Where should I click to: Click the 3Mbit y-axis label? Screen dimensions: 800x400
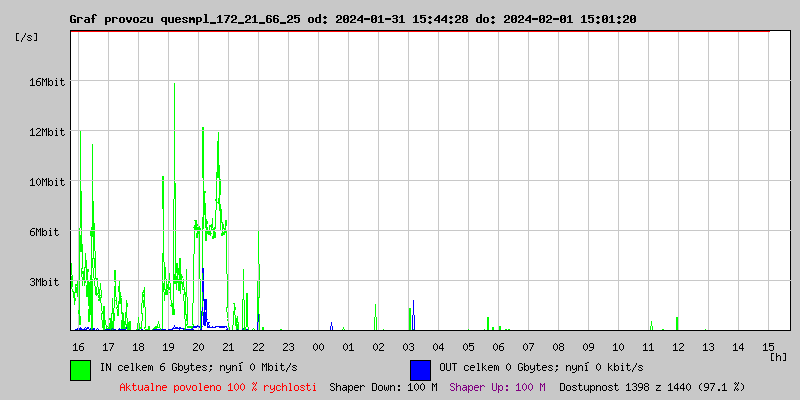pyautogui.click(x=44, y=282)
